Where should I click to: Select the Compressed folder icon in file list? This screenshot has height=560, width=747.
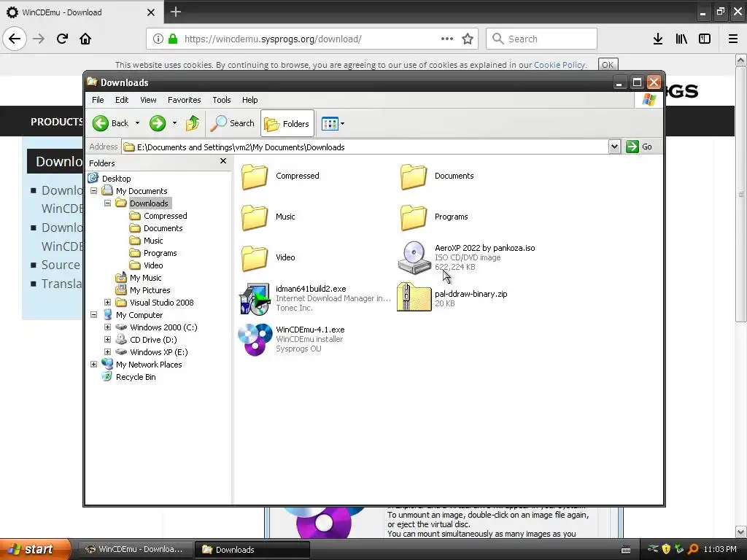point(255,176)
